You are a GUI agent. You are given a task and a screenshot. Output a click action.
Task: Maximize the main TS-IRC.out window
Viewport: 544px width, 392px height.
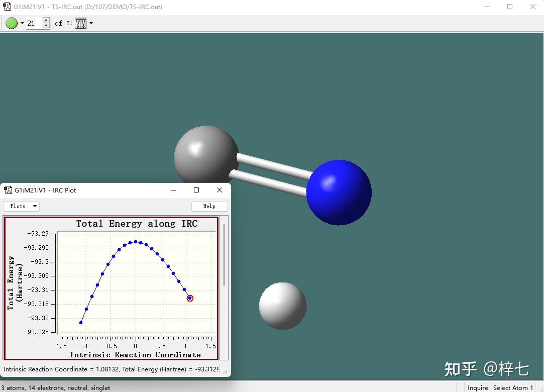[x=510, y=7]
